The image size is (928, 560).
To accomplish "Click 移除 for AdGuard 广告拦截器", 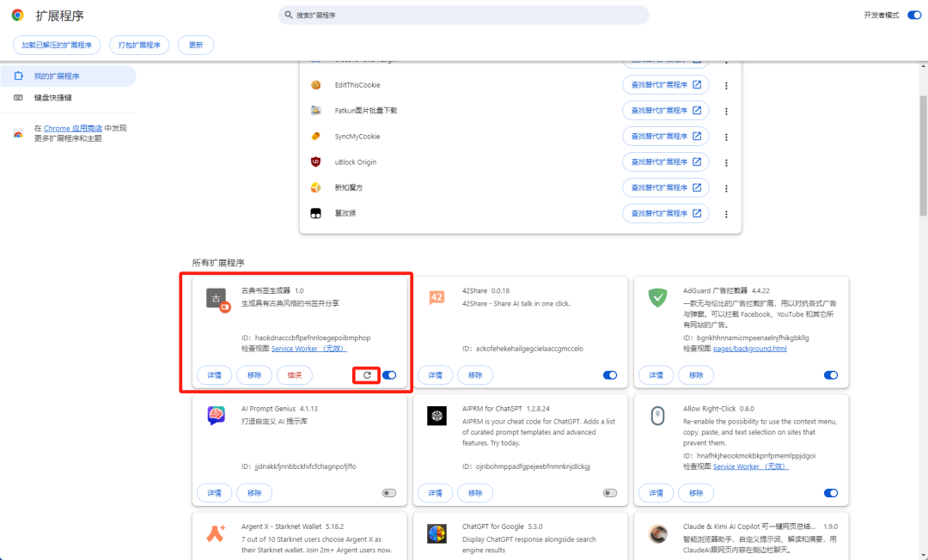I will 696,375.
